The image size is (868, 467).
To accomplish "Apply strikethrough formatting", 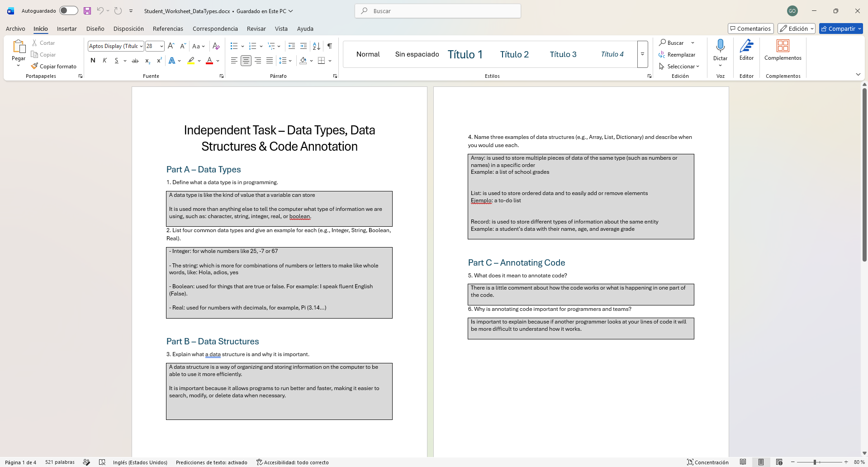I will pos(135,61).
